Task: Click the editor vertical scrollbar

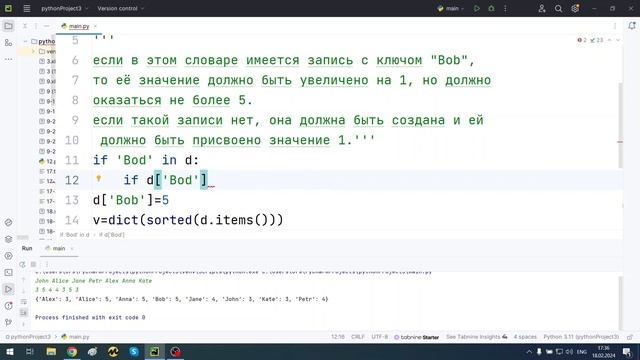Action: [620, 126]
